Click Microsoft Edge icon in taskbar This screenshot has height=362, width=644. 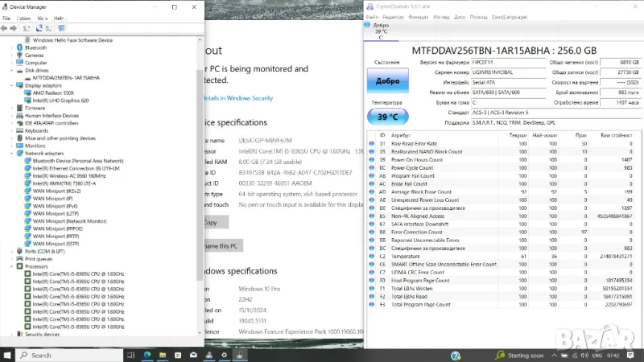click(x=147, y=355)
